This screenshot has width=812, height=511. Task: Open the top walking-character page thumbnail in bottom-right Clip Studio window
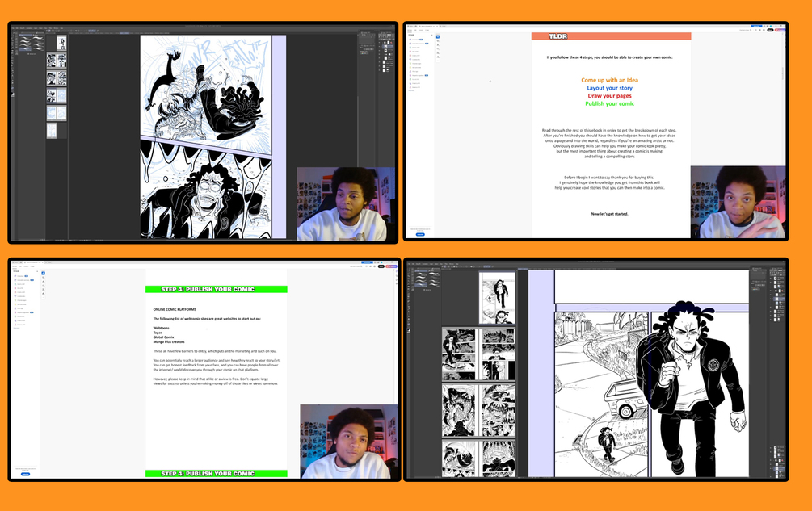click(497, 297)
